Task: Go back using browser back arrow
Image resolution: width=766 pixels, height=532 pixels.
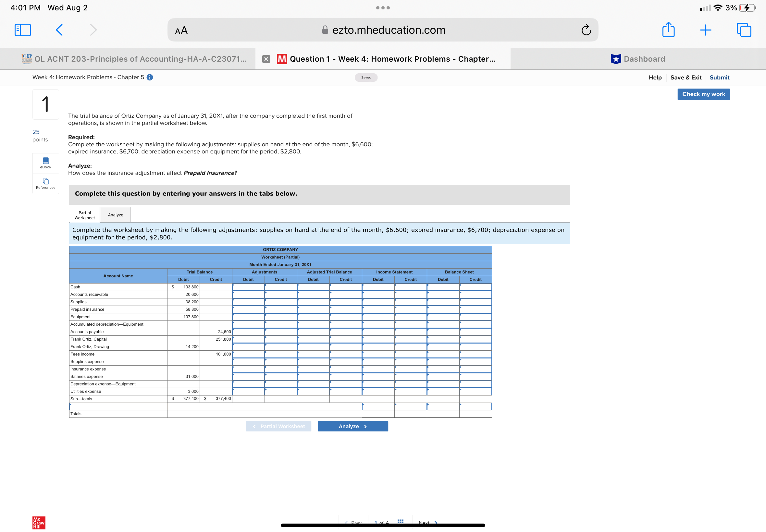Action: tap(59, 30)
